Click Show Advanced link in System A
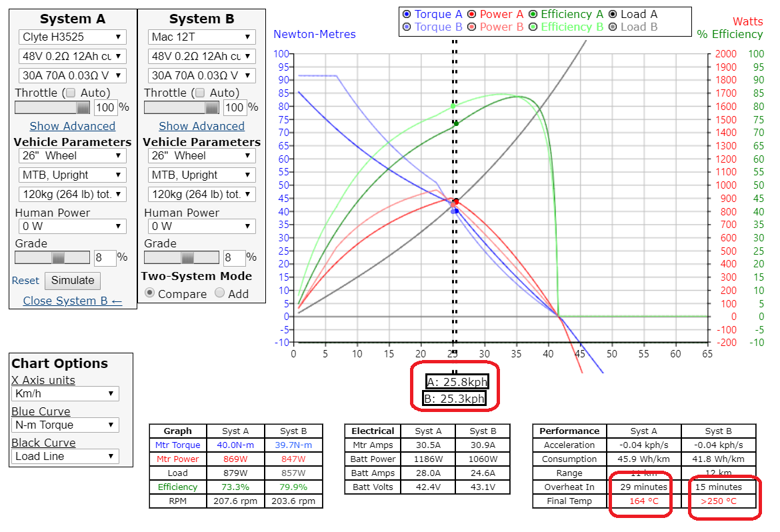The width and height of the screenshot is (780, 532). (x=72, y=126)
